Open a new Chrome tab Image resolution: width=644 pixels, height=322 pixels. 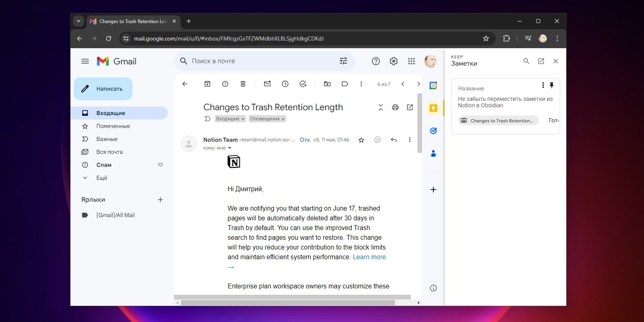(189, 21)
